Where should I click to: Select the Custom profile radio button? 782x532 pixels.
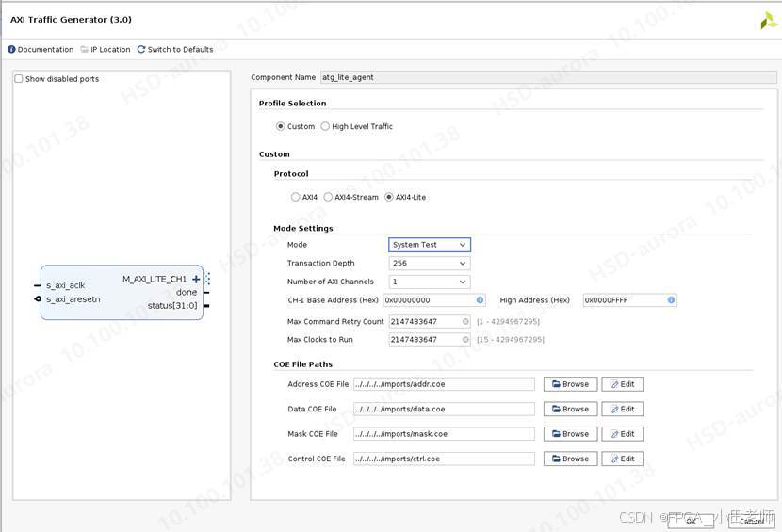point(280,126)
